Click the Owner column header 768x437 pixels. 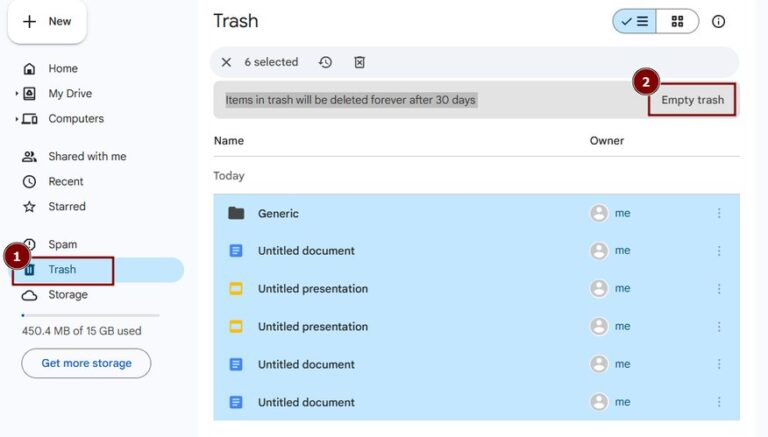tap(606, 141)
